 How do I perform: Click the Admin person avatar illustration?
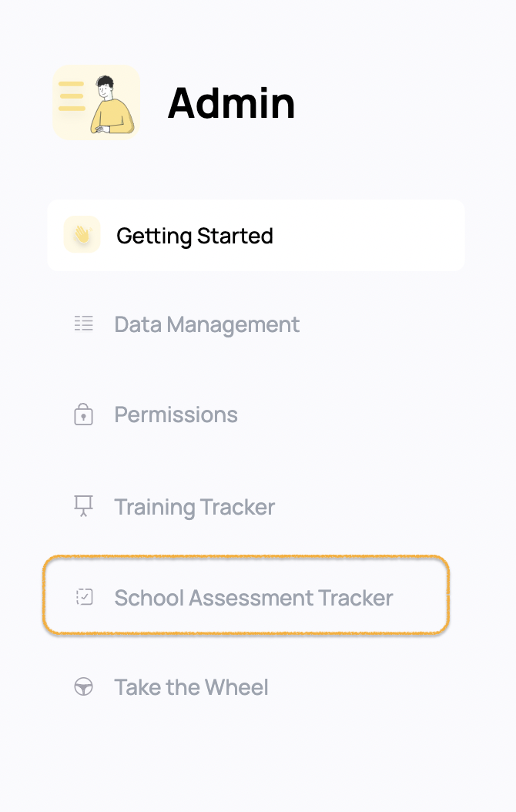112,105
